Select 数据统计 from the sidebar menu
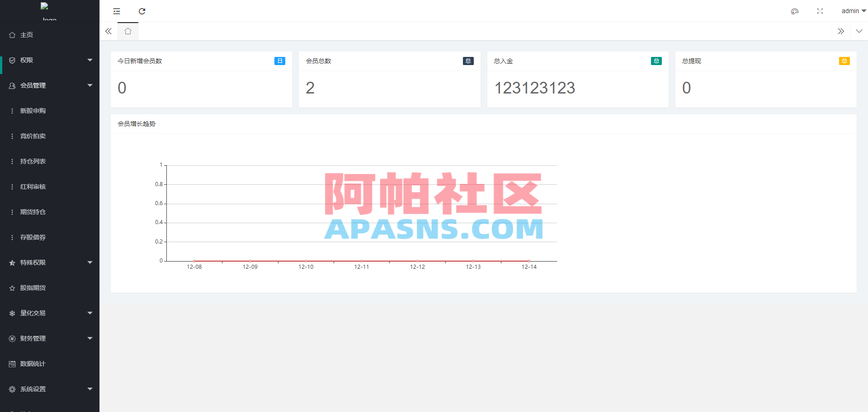This screenshot has width=868, height=412. pos(33,364)
